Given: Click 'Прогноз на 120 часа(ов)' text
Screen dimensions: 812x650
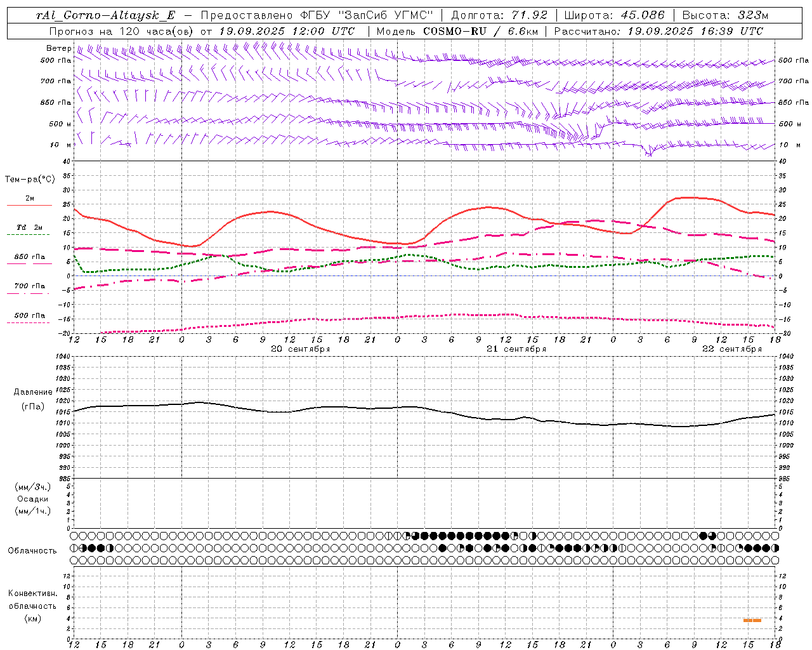Looking at the screenshot, I should coord(122,31).
